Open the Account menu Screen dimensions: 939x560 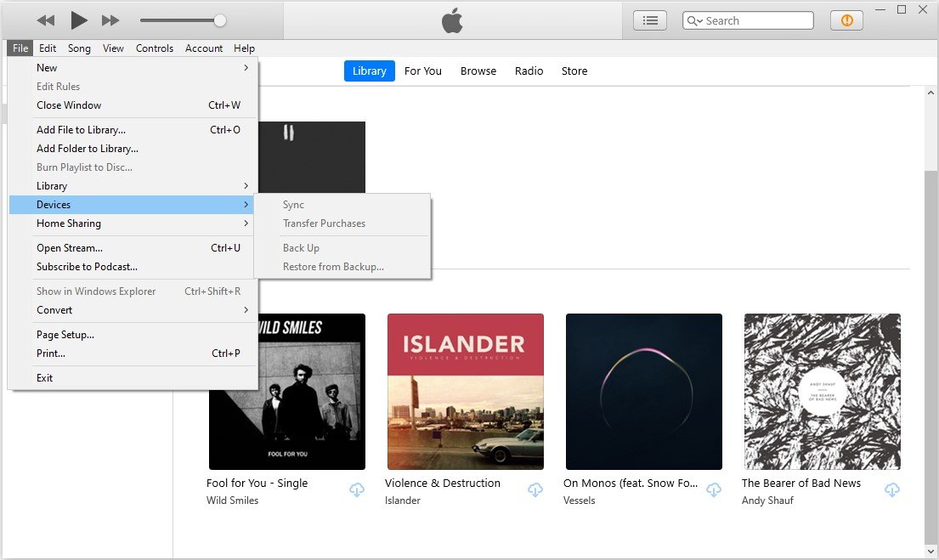coord(204,48)
